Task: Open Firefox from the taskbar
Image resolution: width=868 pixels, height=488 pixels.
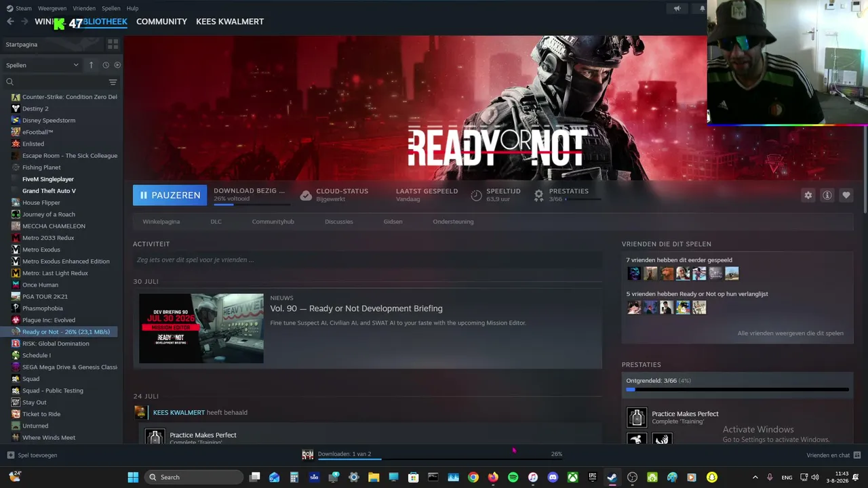Action: coord(493,477)
